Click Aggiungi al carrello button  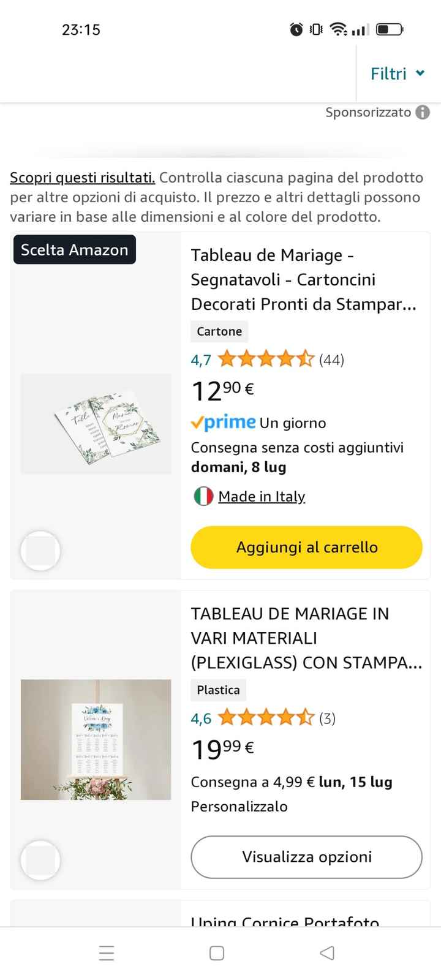click(306, 548)
